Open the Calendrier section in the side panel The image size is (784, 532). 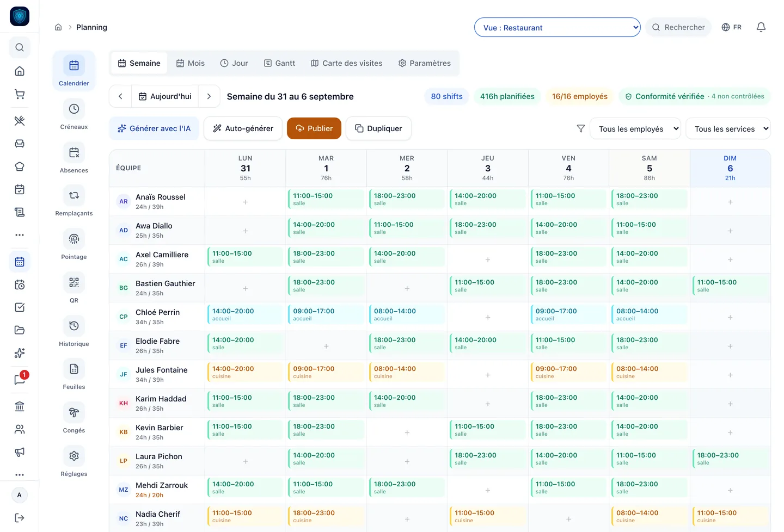74,71
